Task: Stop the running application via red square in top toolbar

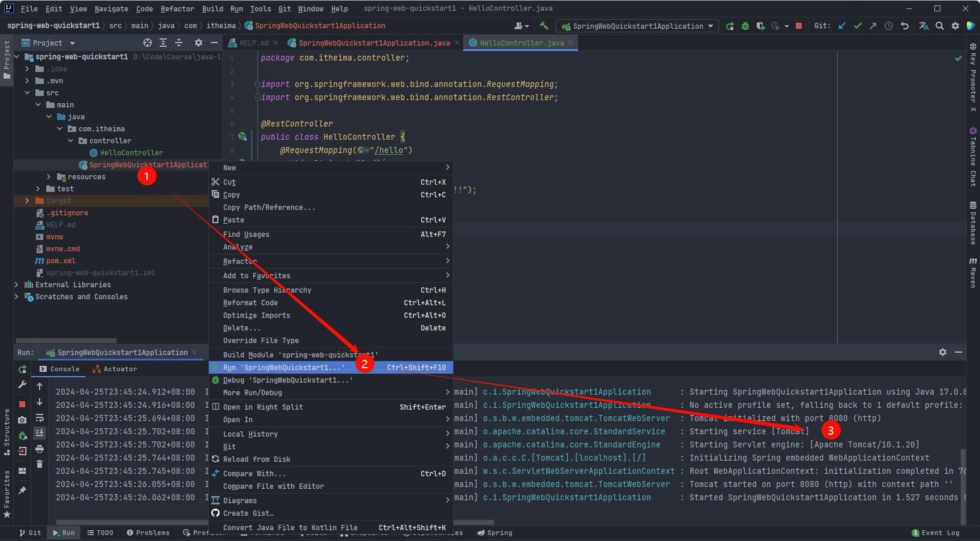Action: pyautogui.click(x=799, y=26)
